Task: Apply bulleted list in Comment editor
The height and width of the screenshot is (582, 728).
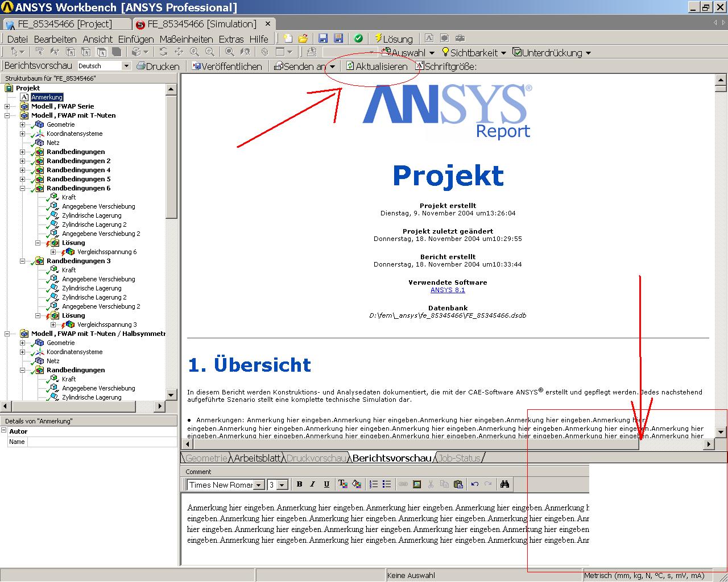Action: [387, 484]
